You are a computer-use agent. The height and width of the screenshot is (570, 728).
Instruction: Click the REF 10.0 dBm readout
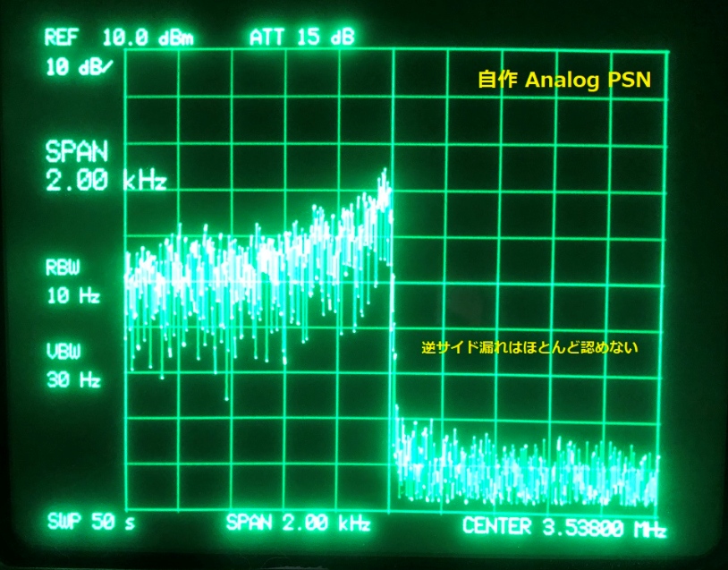coord(119,38)
